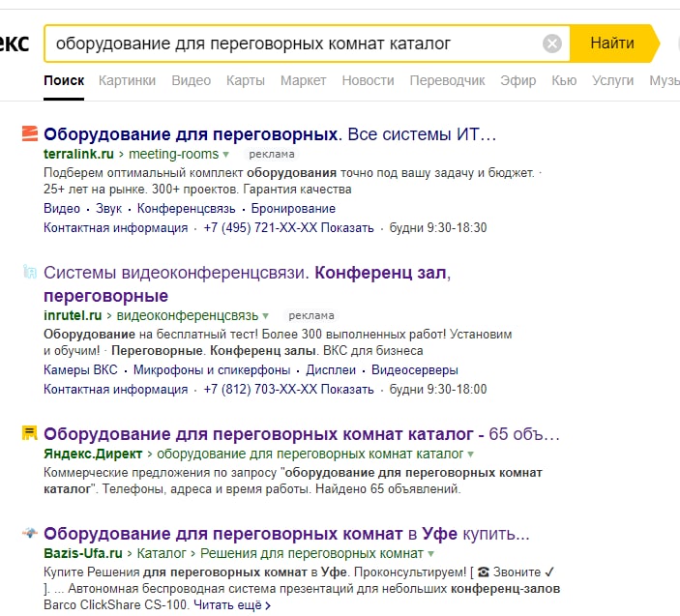
Task: Open the видеоконференцсвязь breadcrumb link
Action: [x=188, y=315]
